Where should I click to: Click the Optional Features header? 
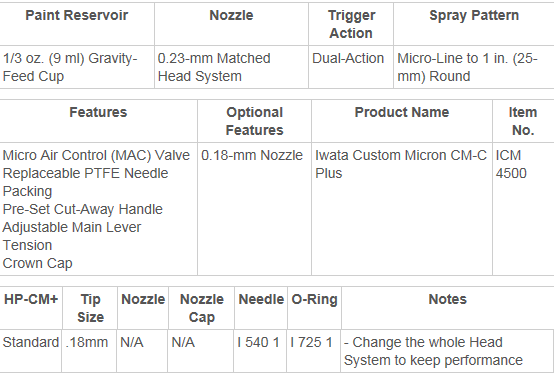tap(254, 121)
